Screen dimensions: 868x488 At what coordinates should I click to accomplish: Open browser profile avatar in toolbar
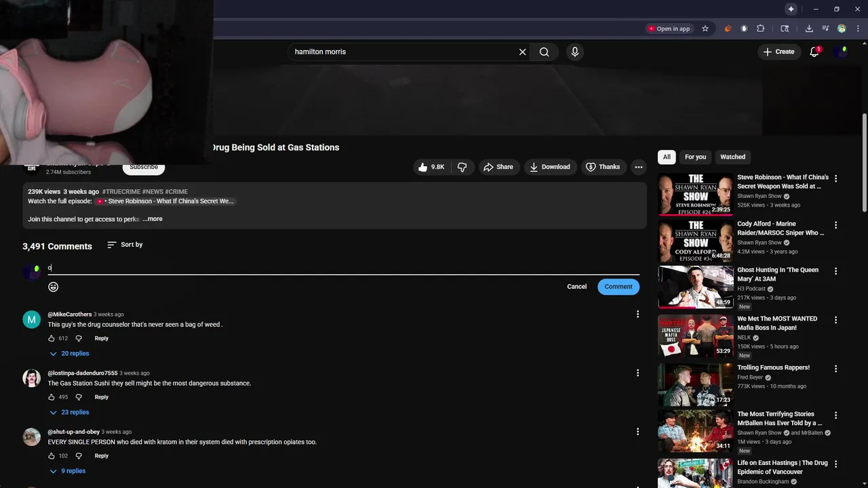coord(842,28)
